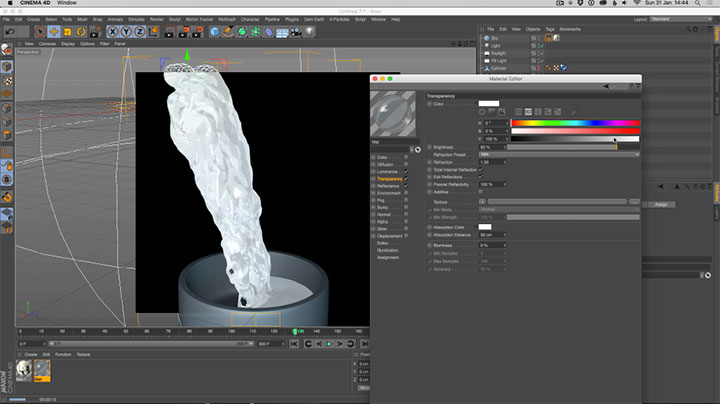Click the spline pen tool icon
This screenshot has height=404, width=720.
click(228, 32)
